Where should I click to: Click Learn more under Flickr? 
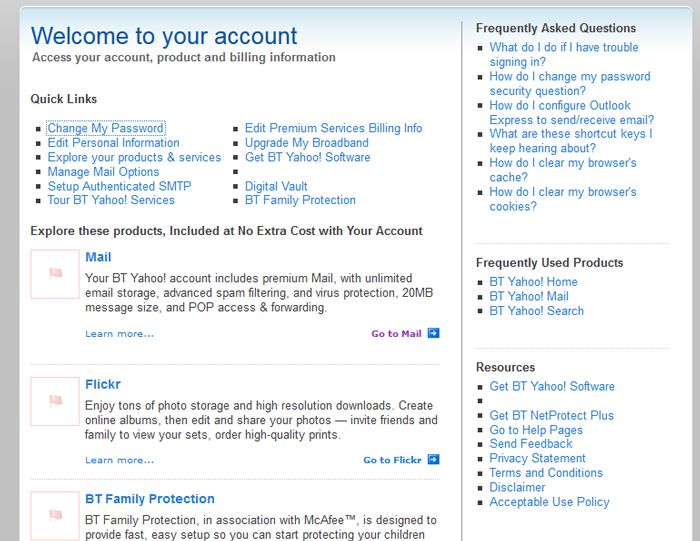pyautogui.click(x=120, y=460)
